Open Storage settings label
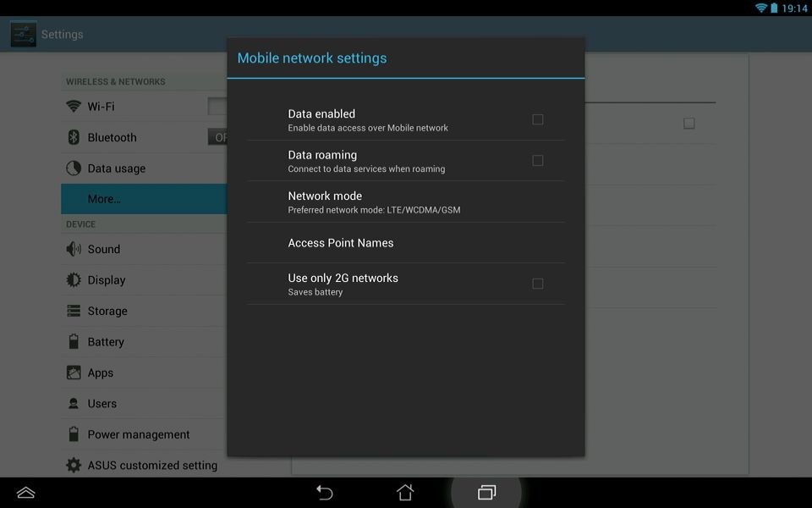812x508 pixels. tap(107, 311)
